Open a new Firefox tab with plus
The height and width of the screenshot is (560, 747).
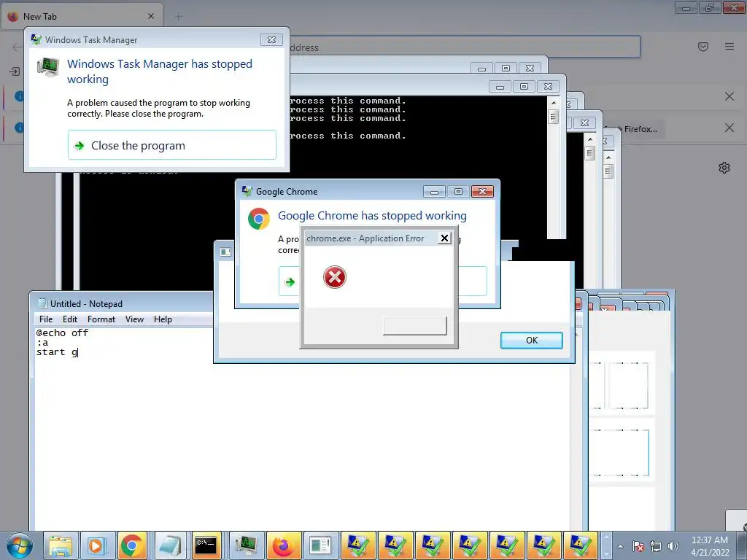[179, 17]
